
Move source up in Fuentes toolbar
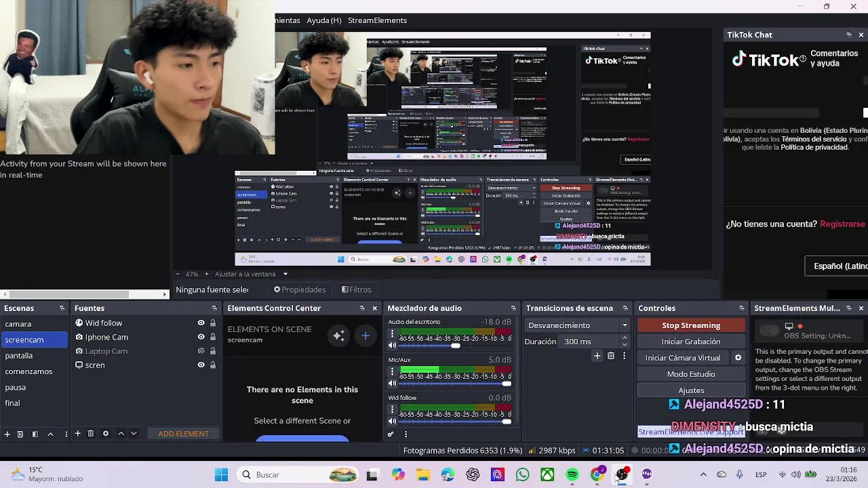121,434
